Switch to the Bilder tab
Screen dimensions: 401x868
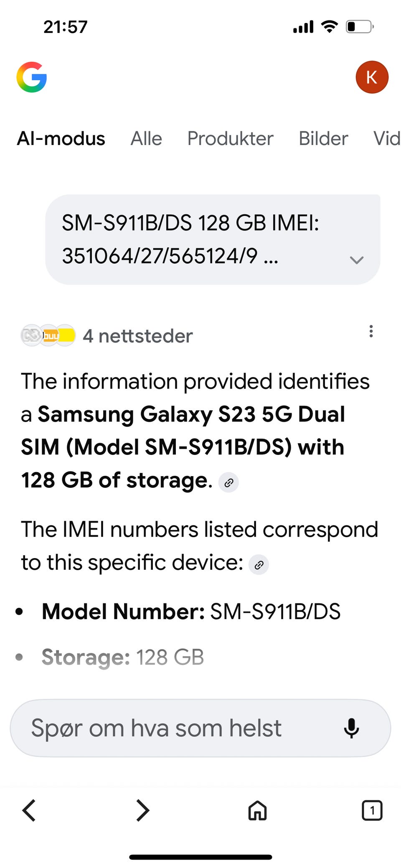[x=323, y=139]
